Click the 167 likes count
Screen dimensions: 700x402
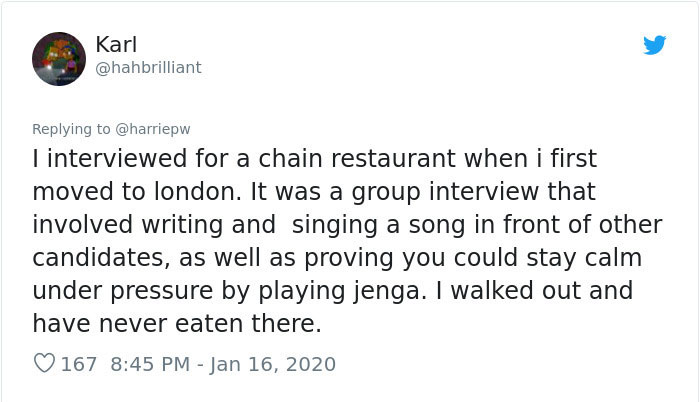79,364
